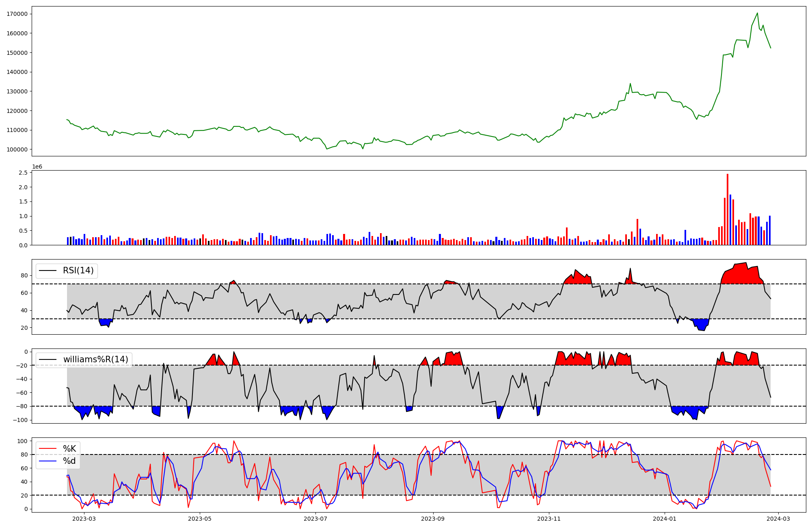The height and width of the screenshot is (528, 812).
Task: Click the price peak above 170000
Action: point(757,13)
